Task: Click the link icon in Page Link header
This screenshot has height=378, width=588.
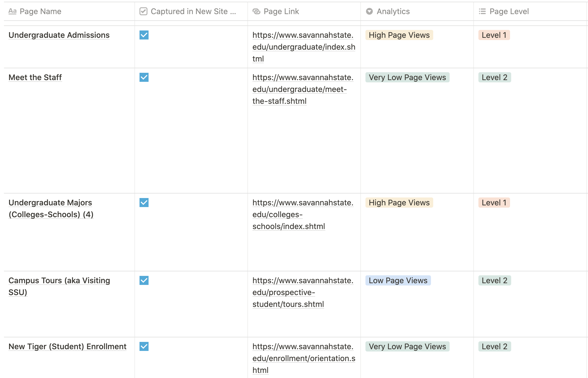Action: (256, 11)
